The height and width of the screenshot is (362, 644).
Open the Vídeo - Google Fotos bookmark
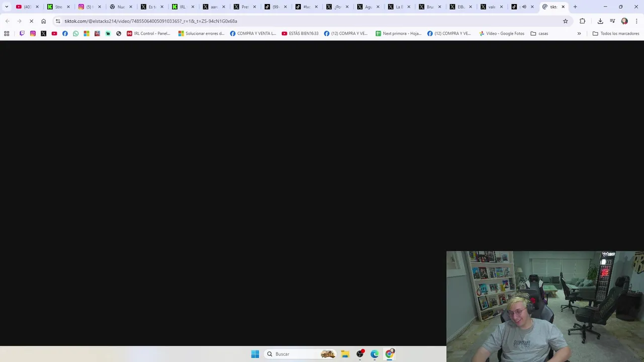(x=502, y=33)
